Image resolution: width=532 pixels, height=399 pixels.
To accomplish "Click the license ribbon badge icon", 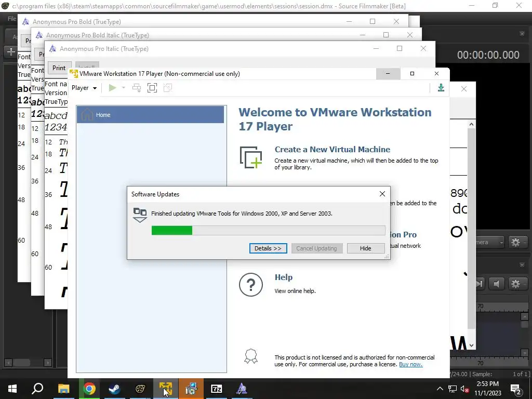I will 251,356.
